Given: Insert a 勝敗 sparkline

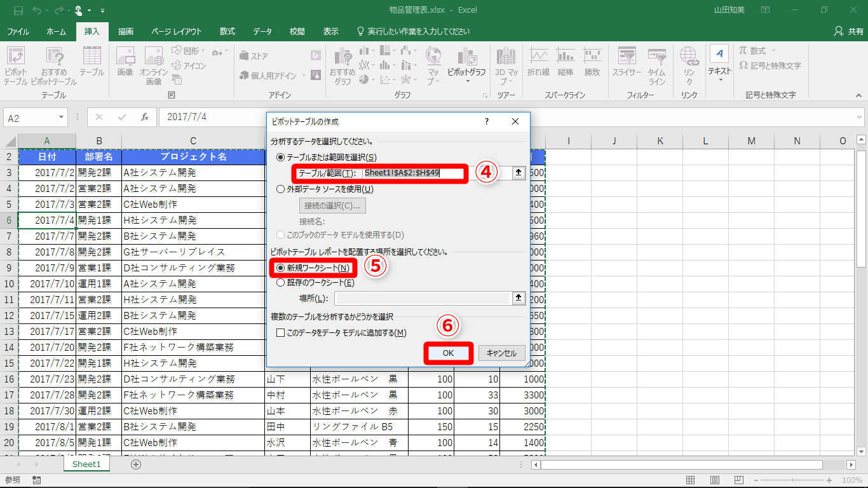Looking at the screenshot, I should [592, 61].
